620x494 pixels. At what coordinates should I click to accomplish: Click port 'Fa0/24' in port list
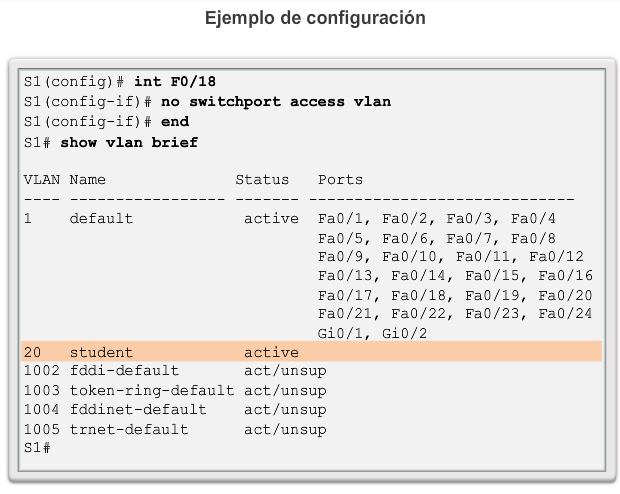click(x=565, y=314)
